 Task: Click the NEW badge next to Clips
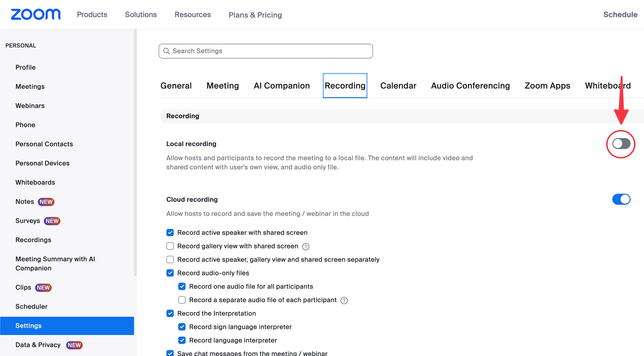coord(43,287)
